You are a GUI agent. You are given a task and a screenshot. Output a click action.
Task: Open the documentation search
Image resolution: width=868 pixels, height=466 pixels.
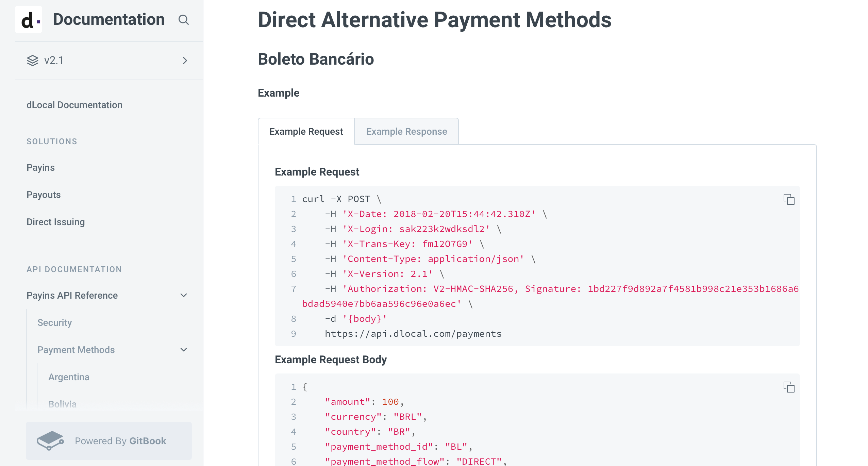click(x=183, y=20)
